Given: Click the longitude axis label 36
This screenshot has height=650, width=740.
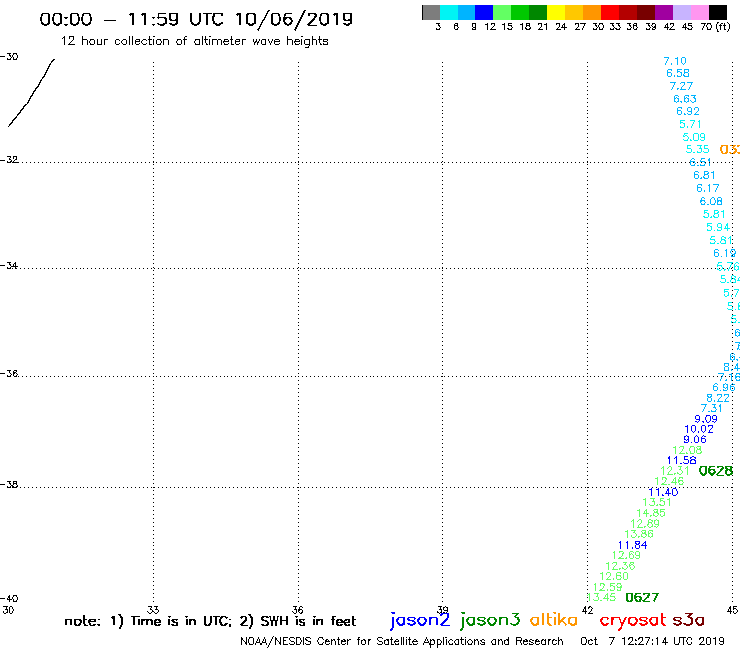Looking at the screenshot, I should pyautogui.click(x=297, y=610).
